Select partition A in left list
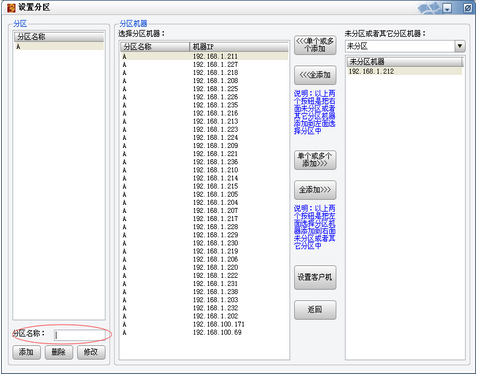This screenshot has width=478, height=376. pyautogui.click(x=59, y=47)
